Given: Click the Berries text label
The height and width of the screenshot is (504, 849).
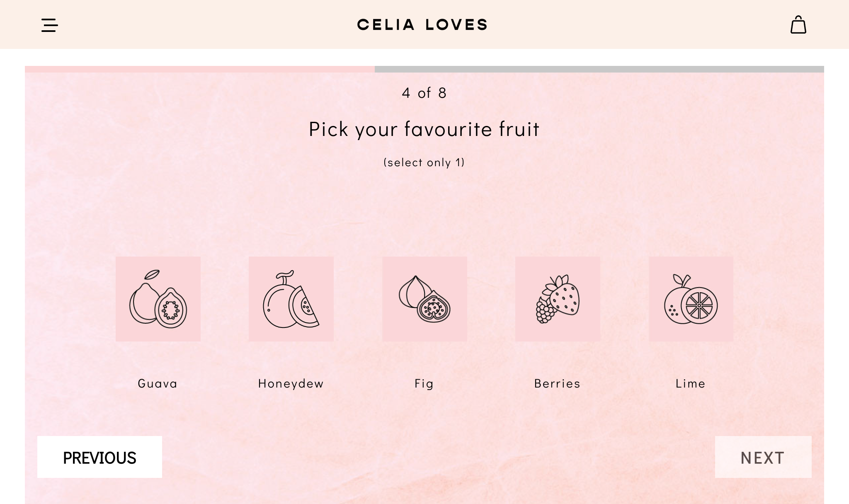Looking at the screenshot, I should click(x=558, y=383).
